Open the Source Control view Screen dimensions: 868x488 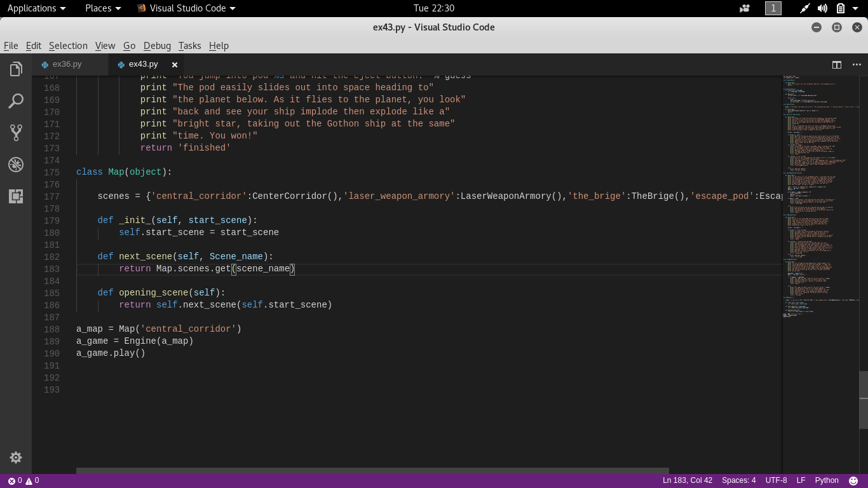click(x=16, y=132)
